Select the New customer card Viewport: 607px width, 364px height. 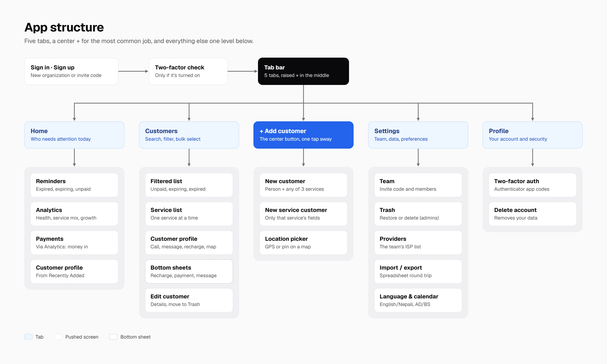tap(303, 185)
